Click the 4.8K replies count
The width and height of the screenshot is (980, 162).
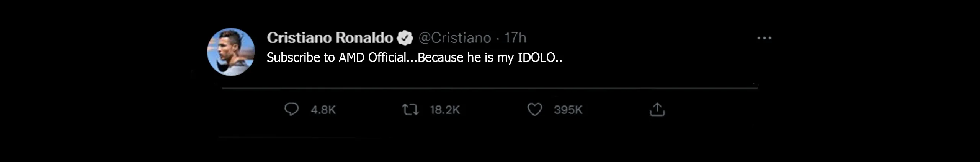click(323, 110)
